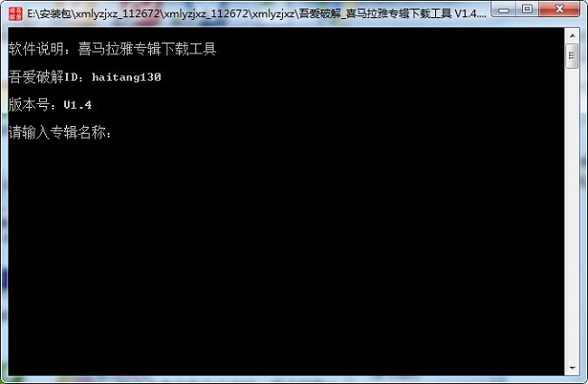Click the vertical scrollbar thumb
This screenshot has width=588, height=384.
[x=573, y=56]
